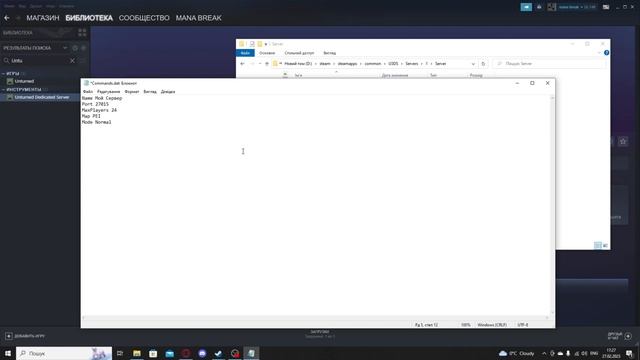Open the Вигляд menu in Notepad

click(150, 91)
